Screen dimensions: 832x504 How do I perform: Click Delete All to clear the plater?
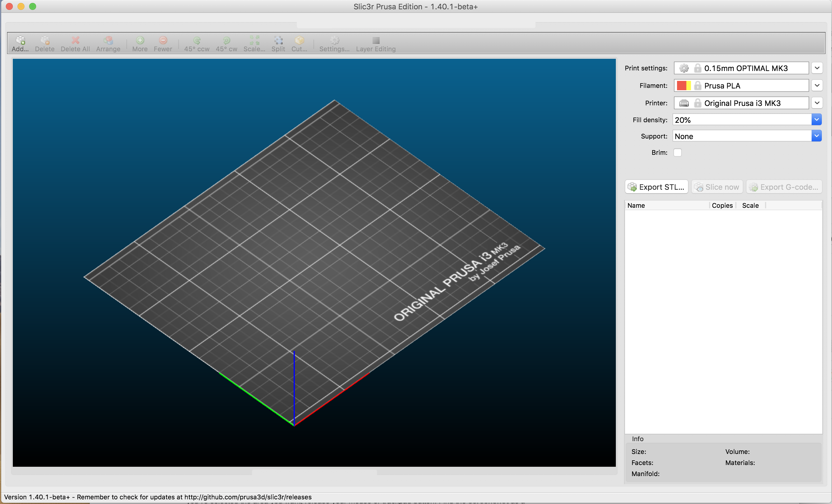(75, 43)
